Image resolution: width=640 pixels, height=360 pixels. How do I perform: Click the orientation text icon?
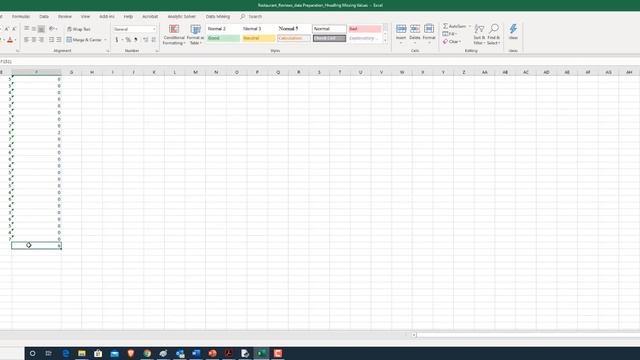click(x=52, y=29)
